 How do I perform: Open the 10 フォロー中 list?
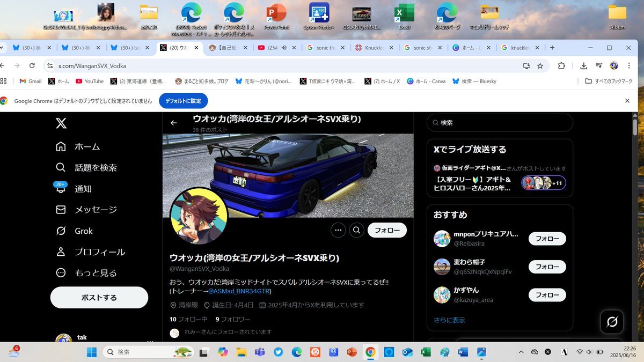point(188,319)
